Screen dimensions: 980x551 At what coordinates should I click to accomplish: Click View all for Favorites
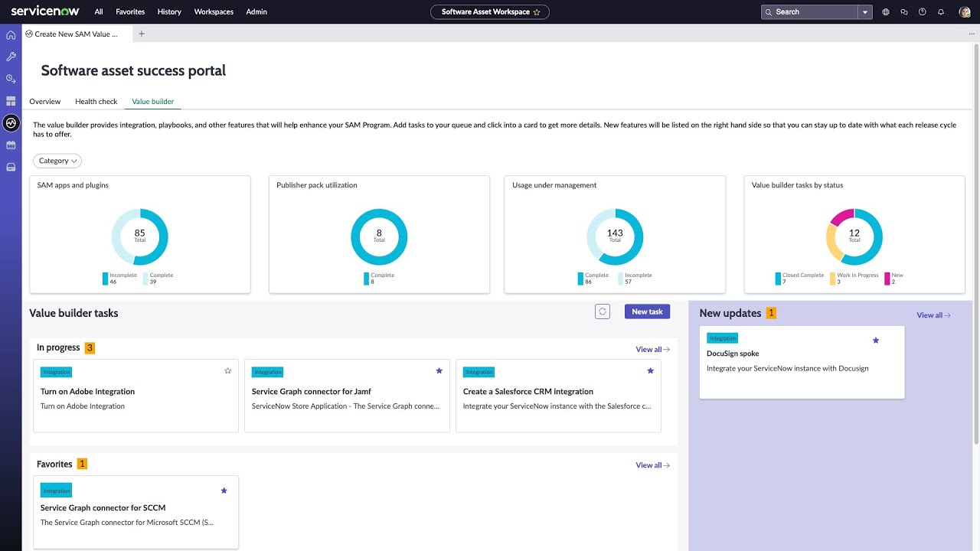pyautogui.click(x=652, y=465)
